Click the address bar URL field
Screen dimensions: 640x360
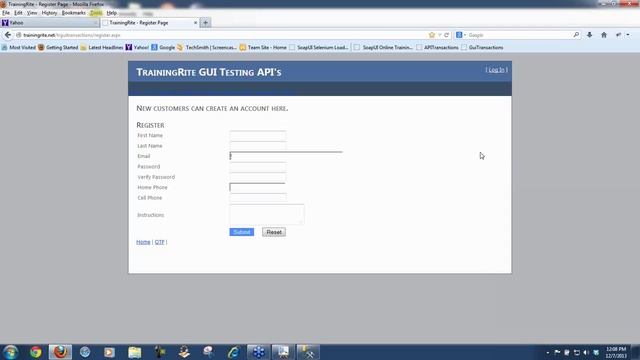coord(220,35)
